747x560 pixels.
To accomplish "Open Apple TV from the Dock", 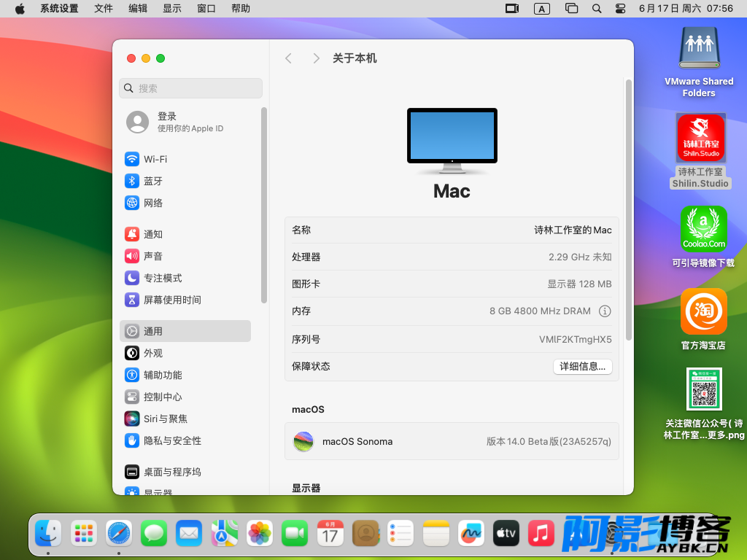I will [x=506, y=533].
